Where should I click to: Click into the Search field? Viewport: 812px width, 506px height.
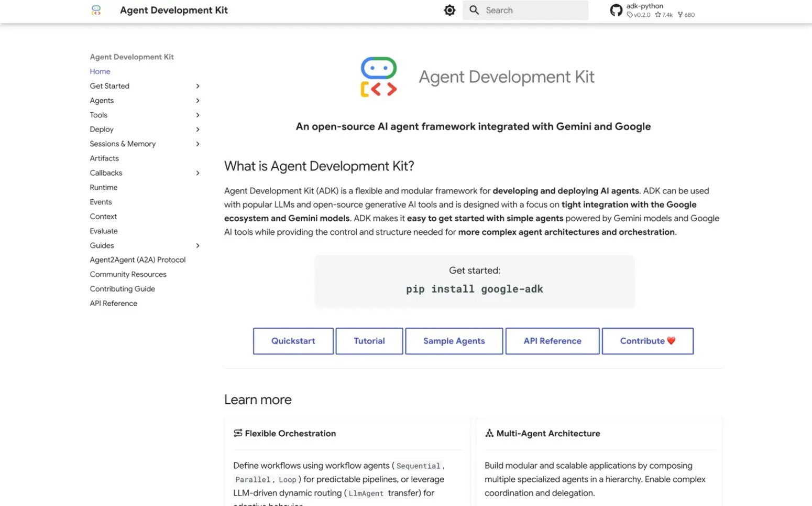click(525, 10)
